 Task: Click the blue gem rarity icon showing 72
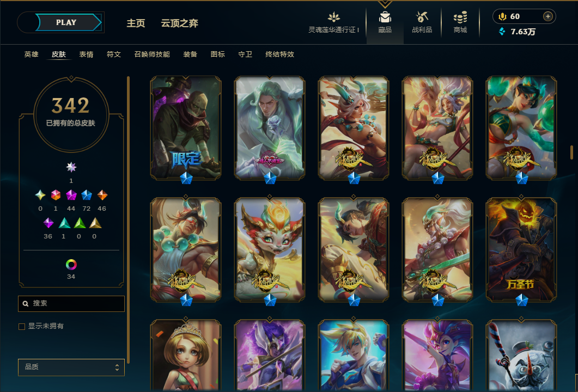[x=87, y=195]
